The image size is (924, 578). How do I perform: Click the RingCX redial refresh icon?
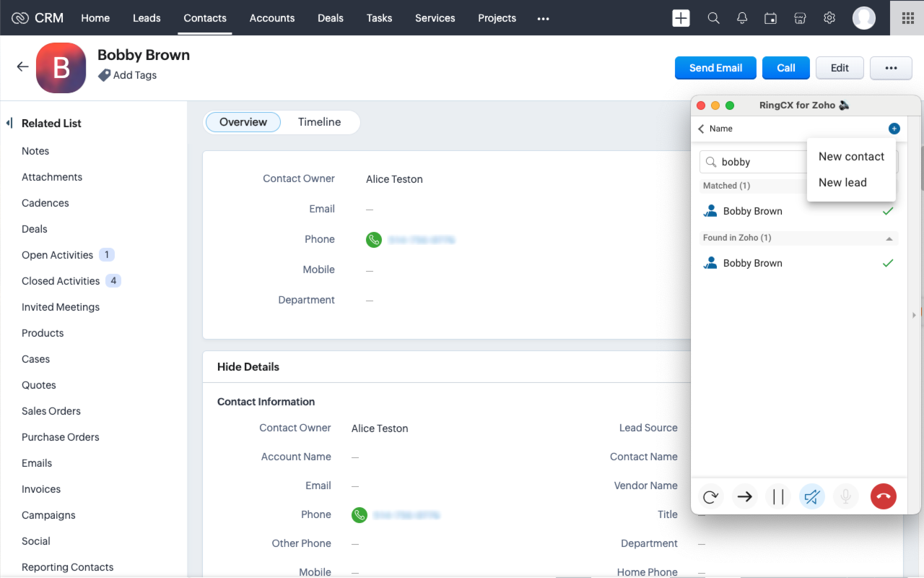tap(711, 497)
